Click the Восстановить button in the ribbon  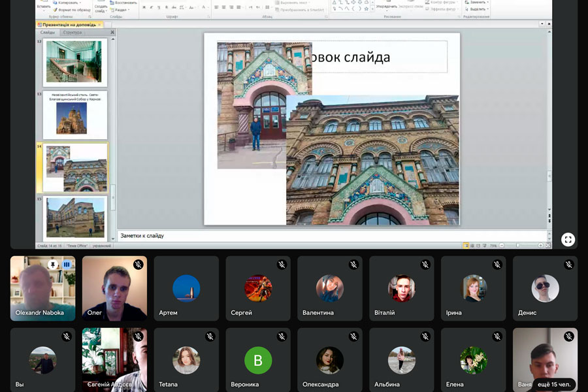pos(124,3)
